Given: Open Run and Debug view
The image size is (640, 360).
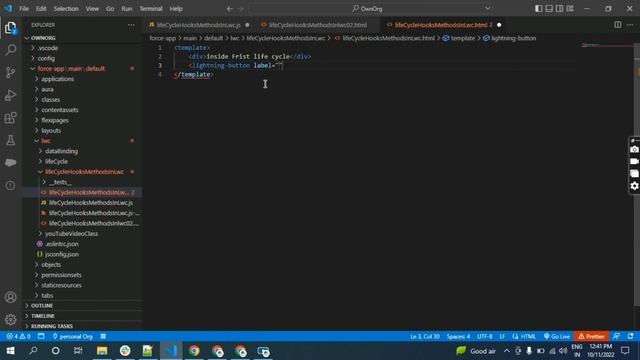Looking at the screenshot, I should 11,96.
